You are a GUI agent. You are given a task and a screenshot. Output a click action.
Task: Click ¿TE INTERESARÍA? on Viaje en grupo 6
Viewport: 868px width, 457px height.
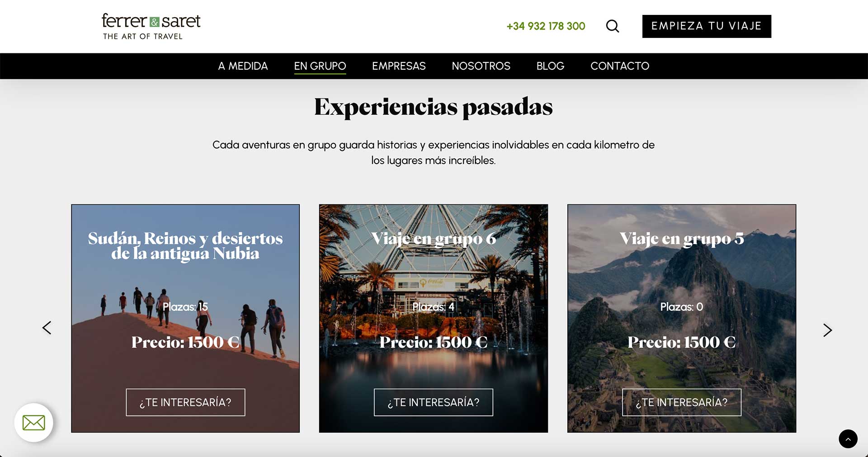434,402
